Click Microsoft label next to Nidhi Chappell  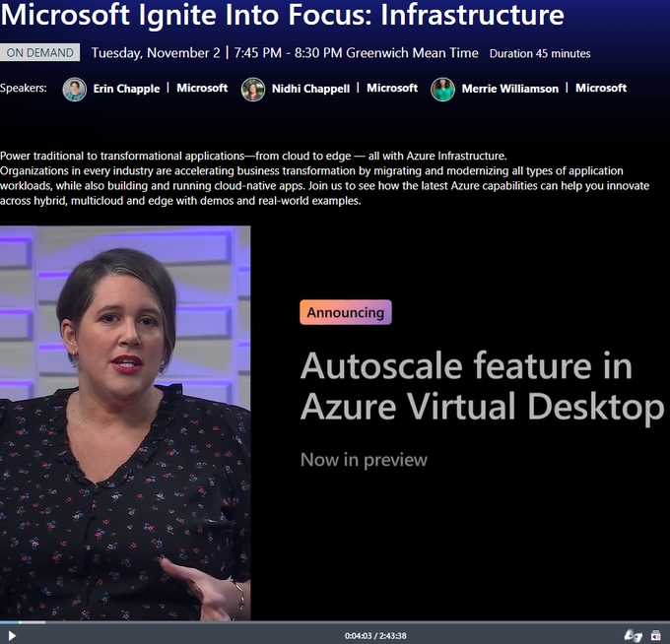[392, 88]
